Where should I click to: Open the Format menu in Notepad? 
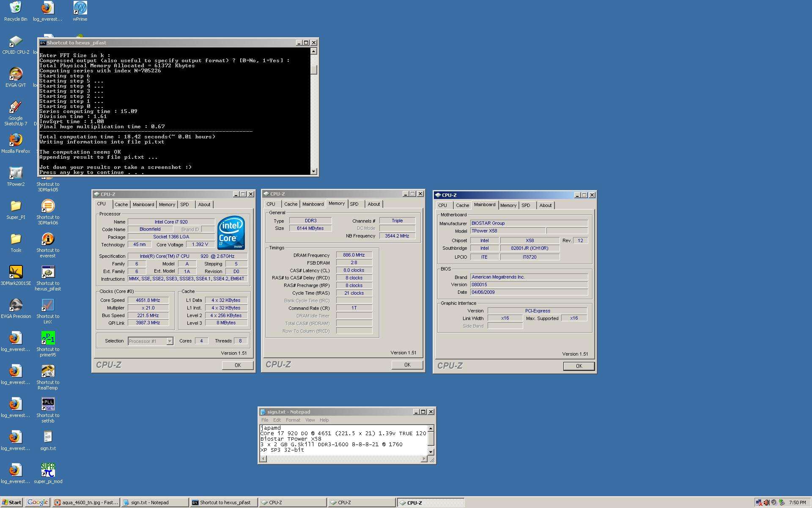[293, 420]
